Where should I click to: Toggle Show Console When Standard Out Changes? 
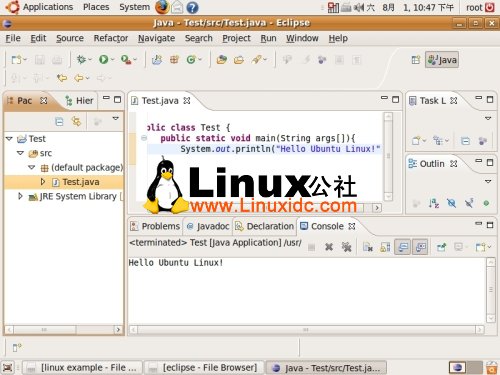(x=403, y=247)
